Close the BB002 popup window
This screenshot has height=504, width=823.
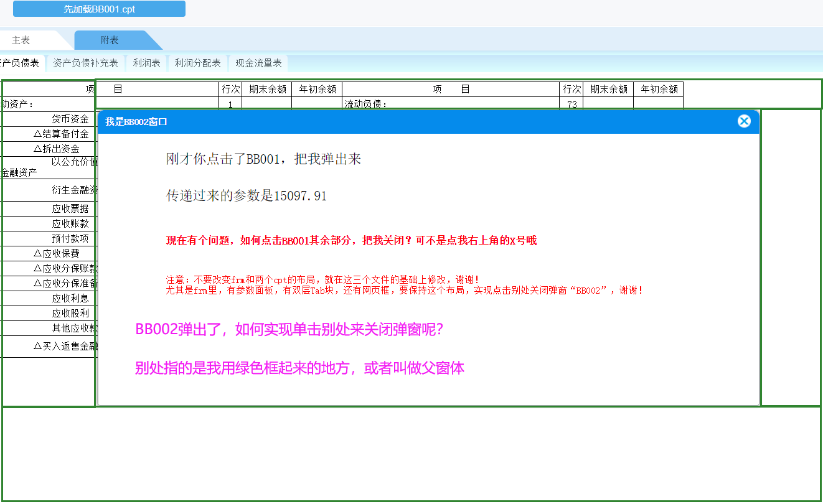point(744,121)
